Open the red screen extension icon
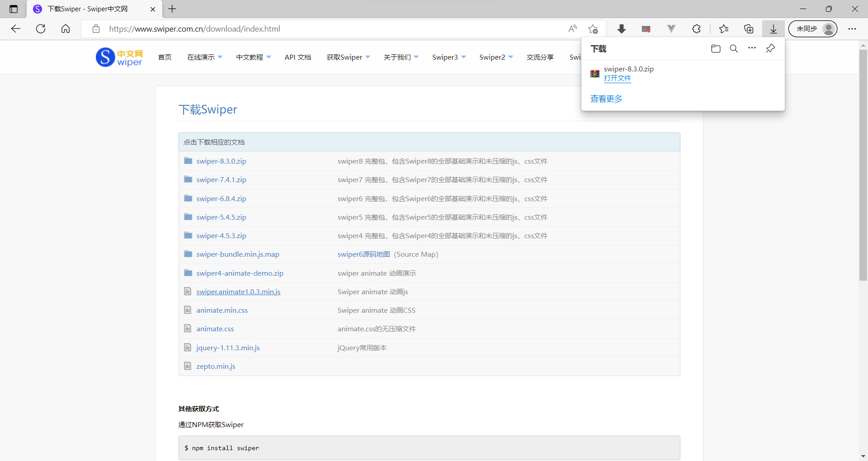This screenshot has height=461, width=868. 646,29
